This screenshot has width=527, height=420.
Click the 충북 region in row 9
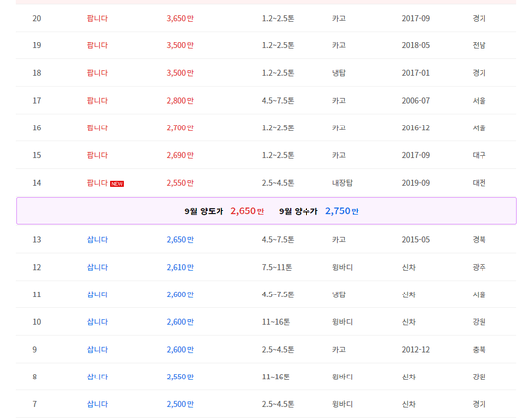479,350
